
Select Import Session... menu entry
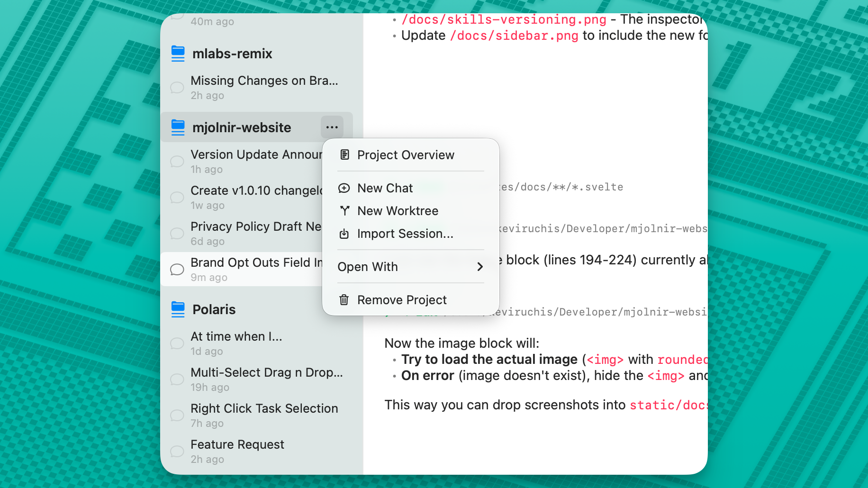coord(405,234)
